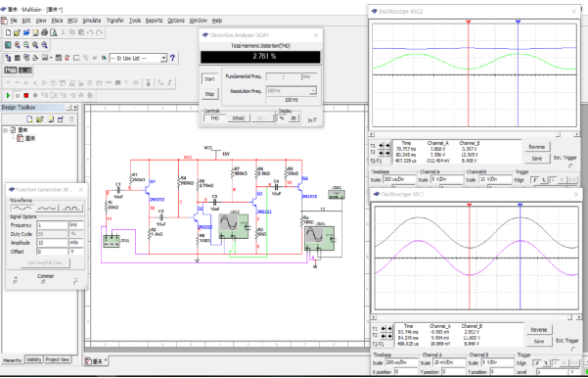Pause the running simulation

click(18, 95)
